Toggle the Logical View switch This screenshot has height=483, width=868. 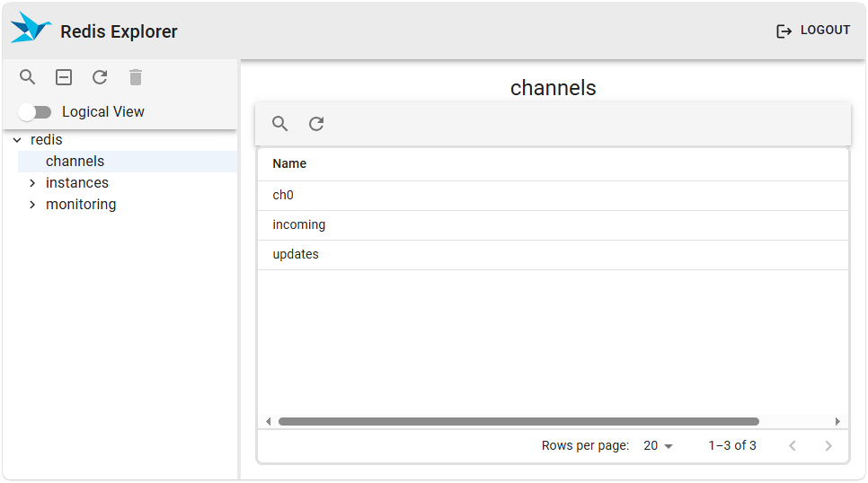(35, 112)
